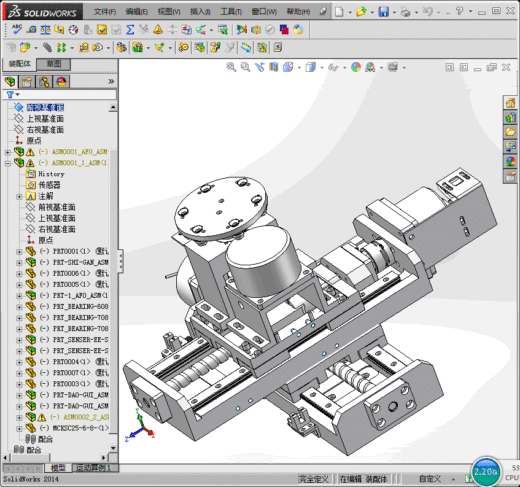Select the Sigma mass properties icon
This screenshot has width=520, height=487.
pyautogui.click(x=130, y=30)
